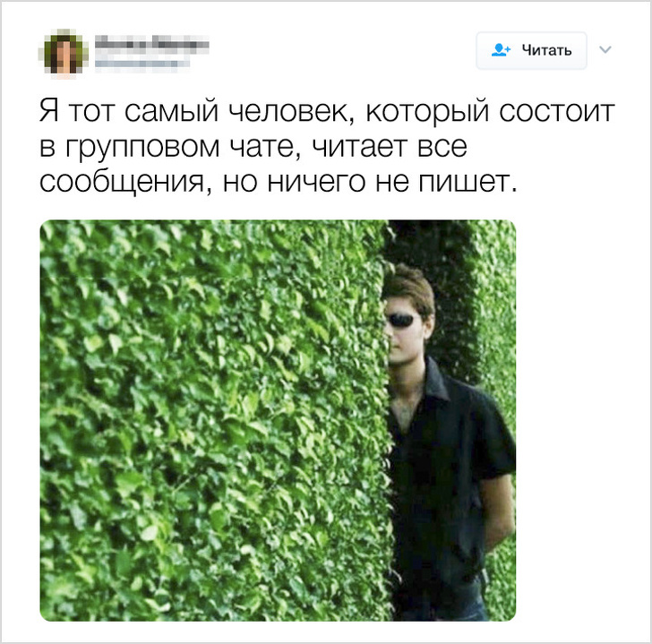Click the blurred username handle below name
The width and height of the screenshot is (652, 644).
[142, 64]
